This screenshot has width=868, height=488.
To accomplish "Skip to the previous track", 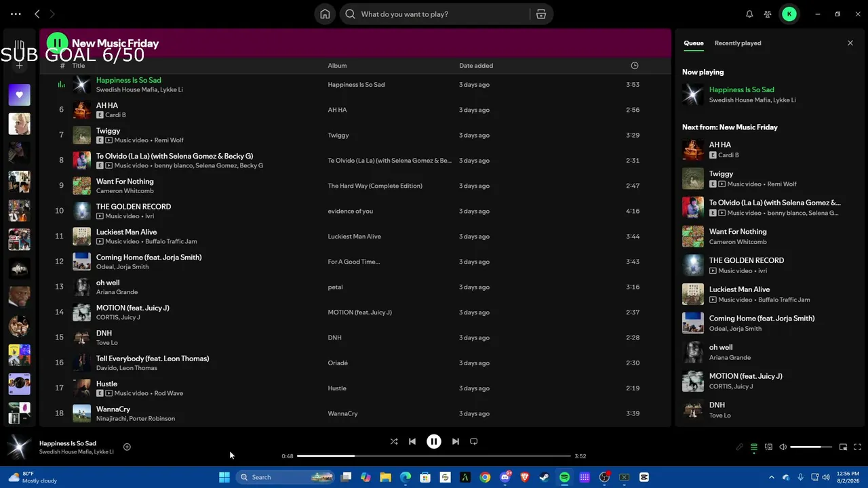I will pyautogui.click(x=412, y=441).
